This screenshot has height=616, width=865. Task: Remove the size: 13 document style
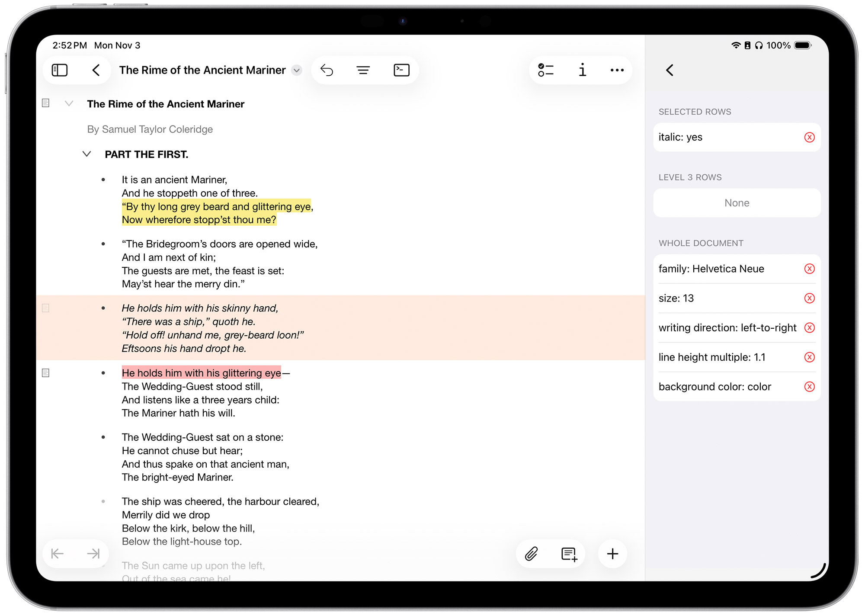pyautogui.click(x=809, y=298)
